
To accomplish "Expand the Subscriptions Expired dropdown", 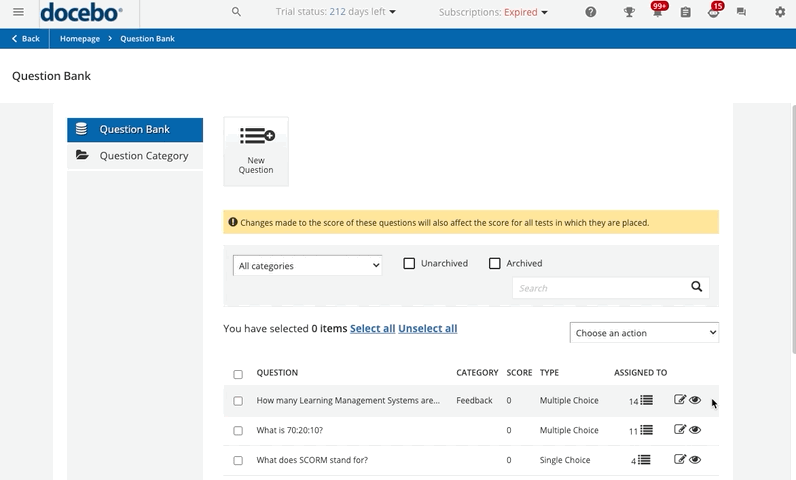I will pyautogui.click(x=493, y=12).
